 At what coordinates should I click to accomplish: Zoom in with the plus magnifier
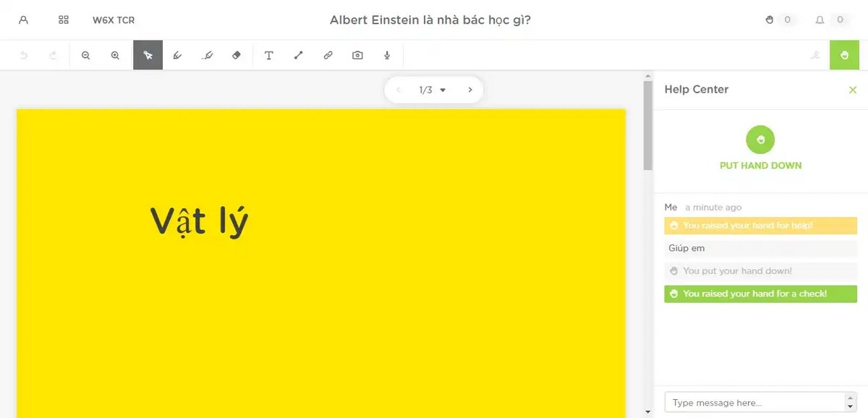coord(116,55)
